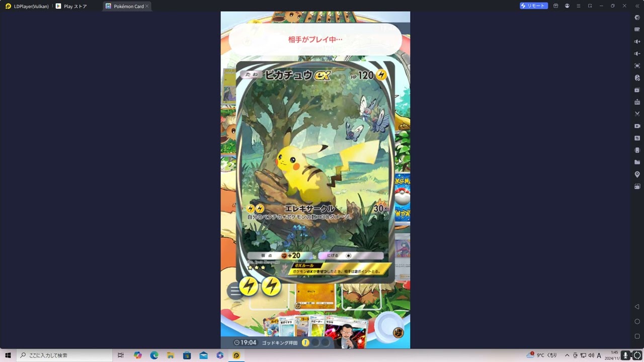This screenshot has height=362, width=644.
Task: Tap the first attached lightning energy
Action: pyautogui.click(x=249, y=287)
